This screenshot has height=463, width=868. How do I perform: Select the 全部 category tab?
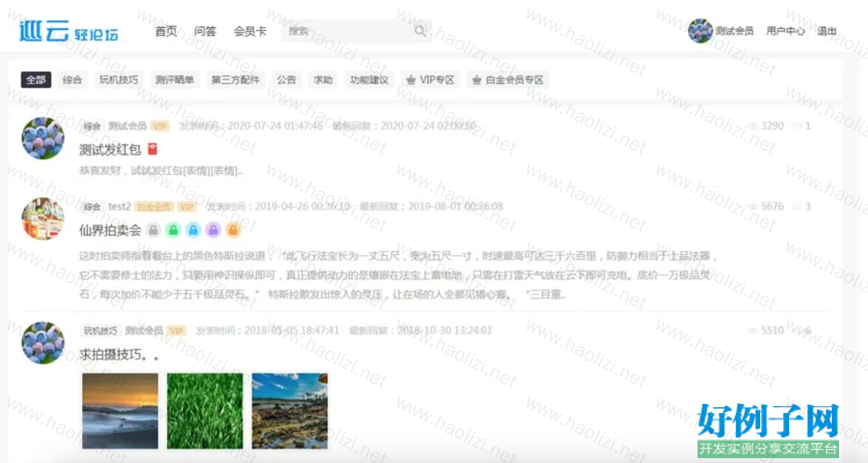36,80
